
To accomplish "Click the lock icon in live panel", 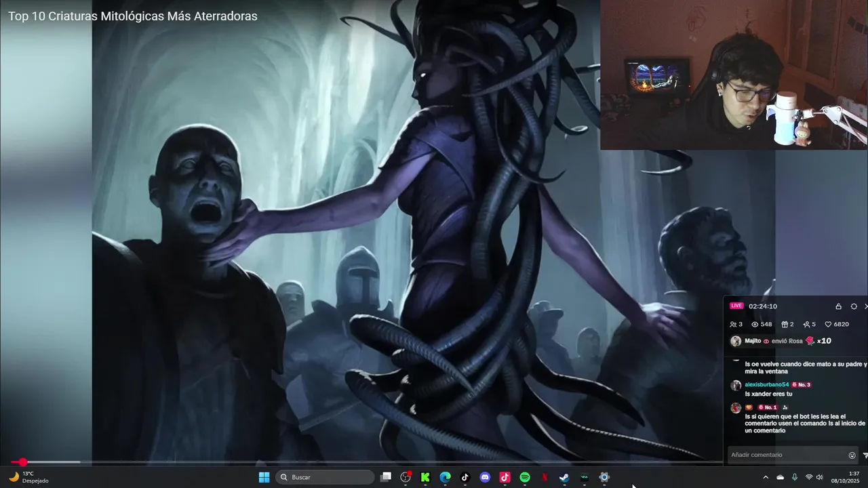I will (838, 306).
